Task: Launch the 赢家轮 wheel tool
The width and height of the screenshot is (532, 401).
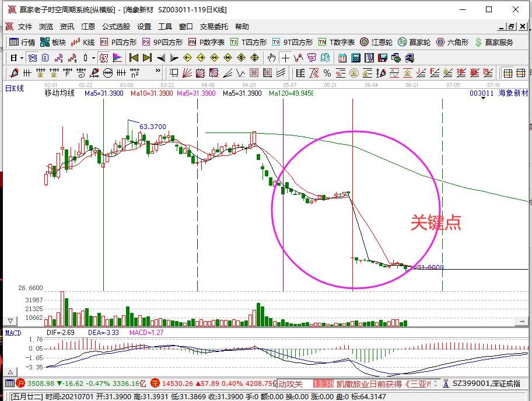Action: (414, 42)
